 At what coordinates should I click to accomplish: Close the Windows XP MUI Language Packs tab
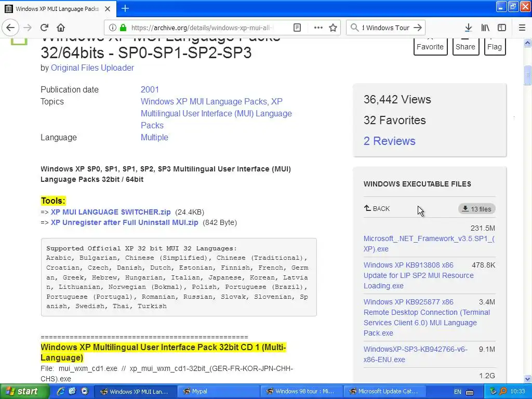(107, 9)
